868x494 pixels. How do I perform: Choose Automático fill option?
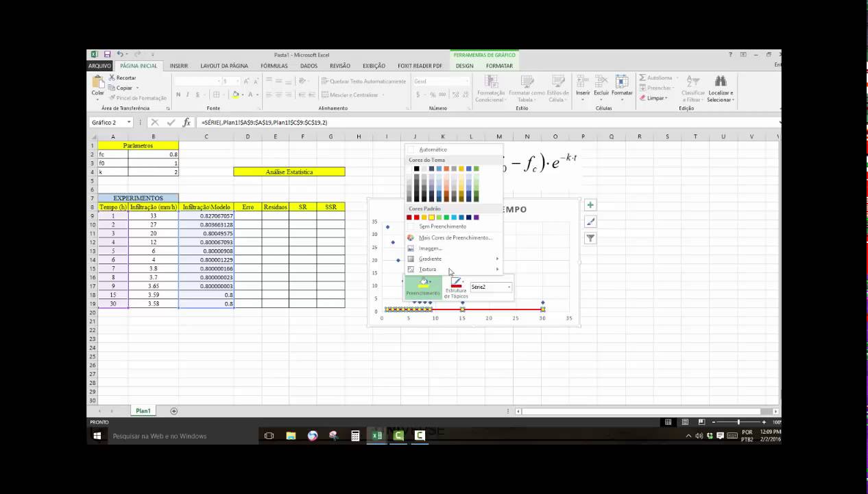453,150
